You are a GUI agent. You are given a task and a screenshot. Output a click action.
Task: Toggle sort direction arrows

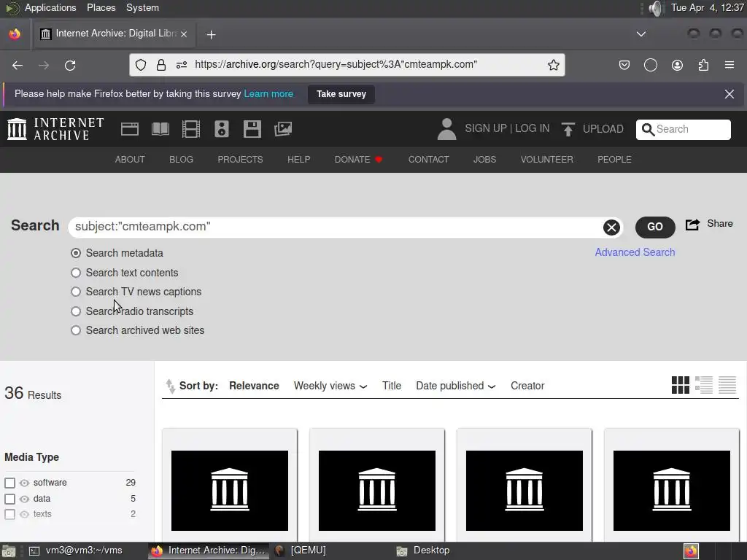click(x=170, y=386)
